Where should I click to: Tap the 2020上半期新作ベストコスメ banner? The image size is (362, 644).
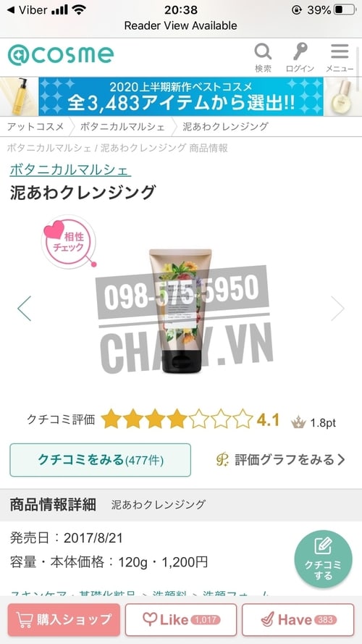pyautogui.click(x=181, y=96)
